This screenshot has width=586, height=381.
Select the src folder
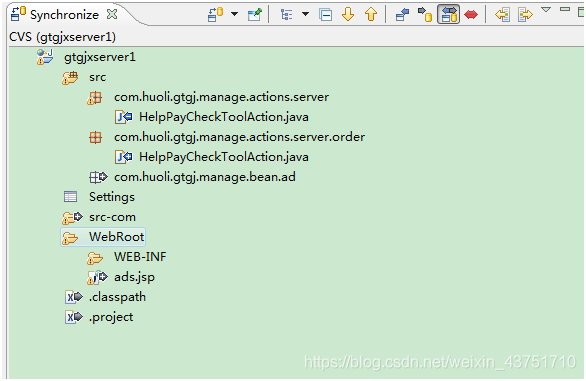click(97, 77)
